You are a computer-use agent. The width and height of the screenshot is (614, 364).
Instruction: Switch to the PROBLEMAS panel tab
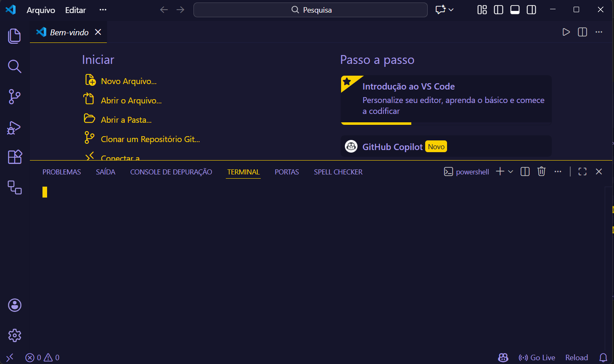coord(61,172)
